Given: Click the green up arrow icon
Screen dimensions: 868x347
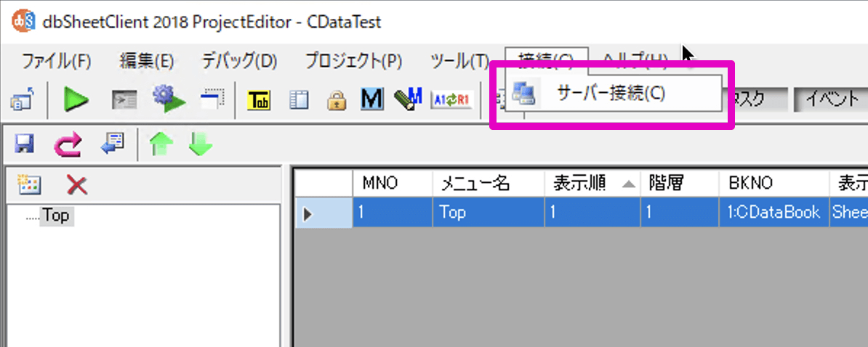Looking at the screenshot, I should [161, 145].
